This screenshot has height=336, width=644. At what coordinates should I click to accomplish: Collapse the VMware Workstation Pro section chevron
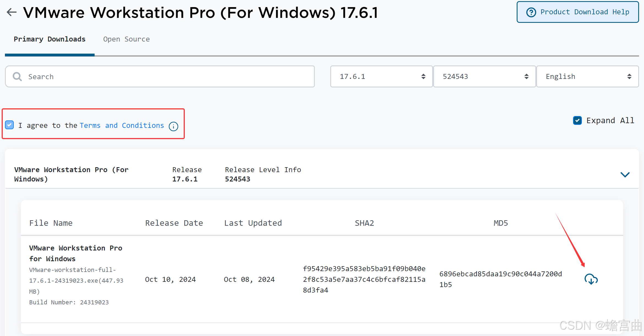[625, 175]
